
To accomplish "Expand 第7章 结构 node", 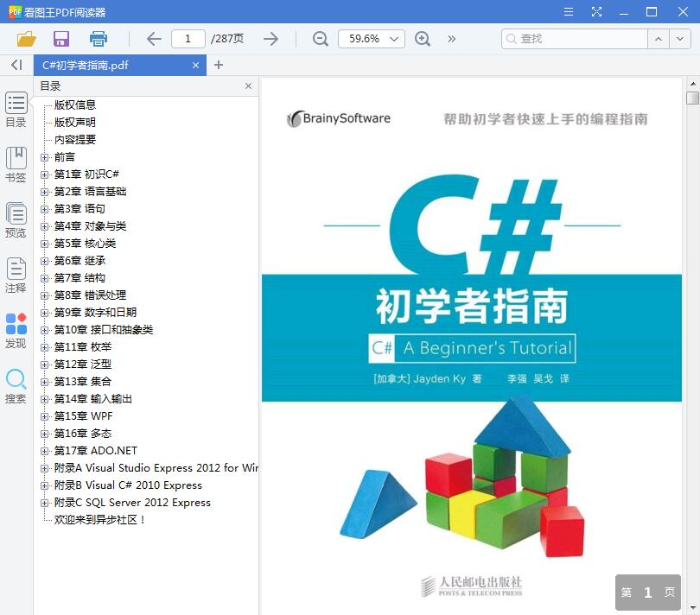I will click(44, 278).
